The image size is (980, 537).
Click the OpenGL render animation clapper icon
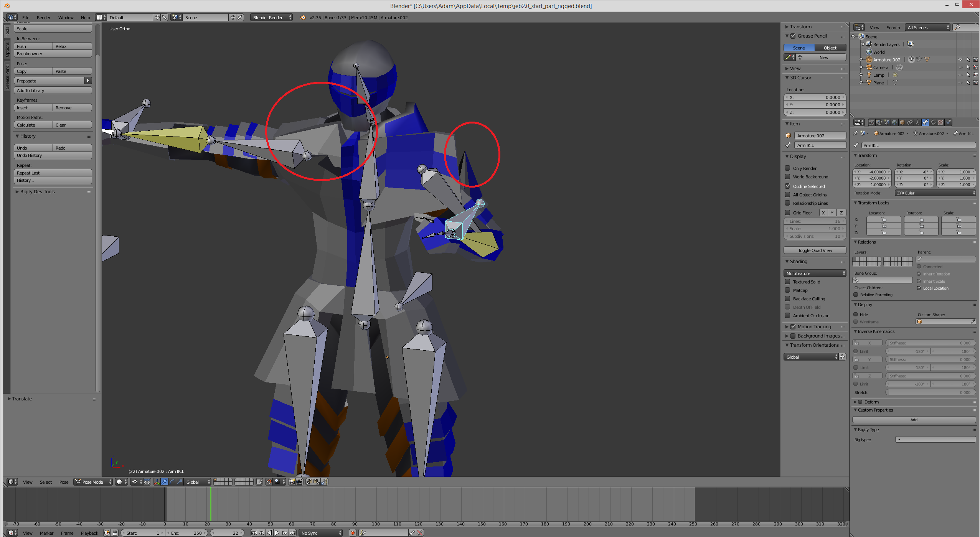tap(300, 482)
